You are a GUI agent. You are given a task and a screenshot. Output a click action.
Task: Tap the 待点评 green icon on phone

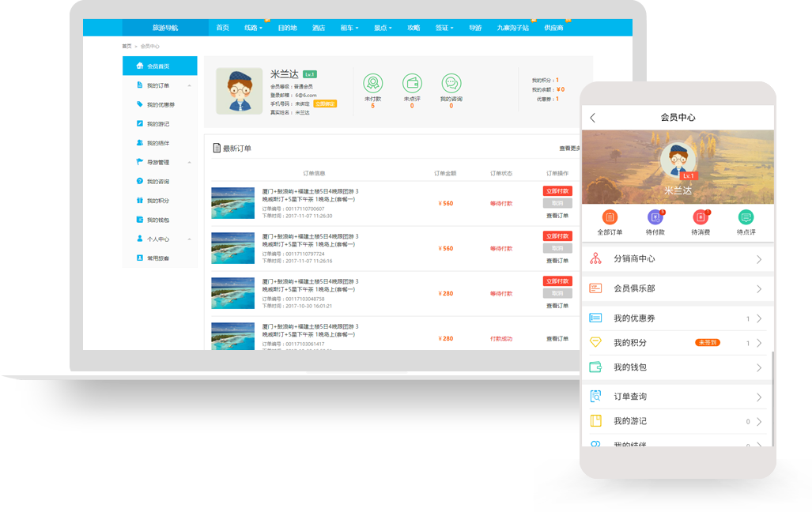point(746,217)
